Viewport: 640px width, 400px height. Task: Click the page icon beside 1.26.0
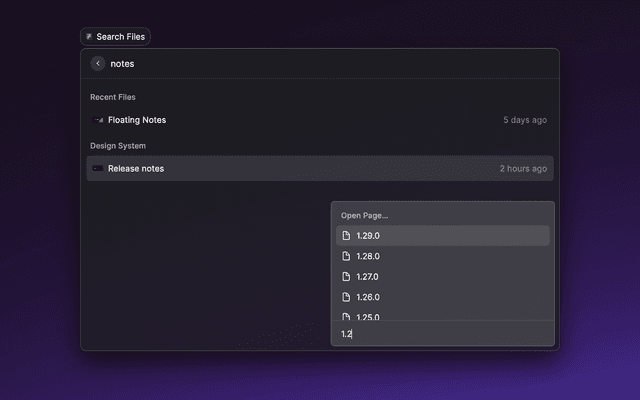tap(346, 297)
